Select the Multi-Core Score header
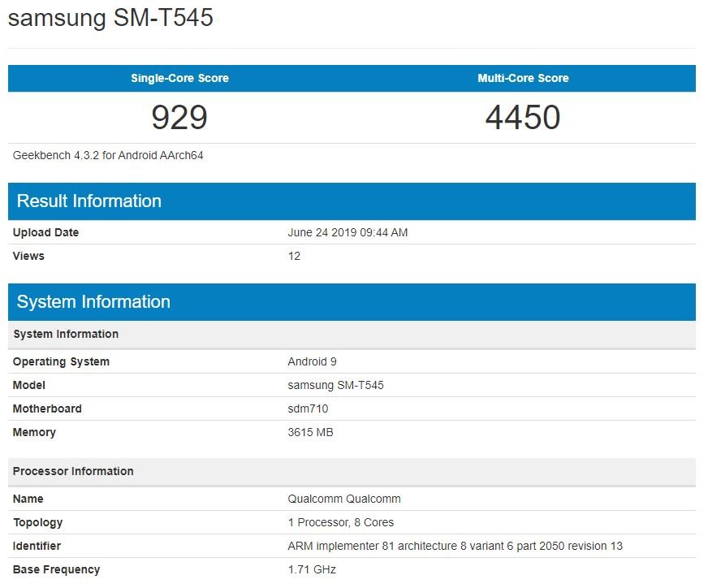Viewport: 708px width, 588px height. tap(523, 78)
